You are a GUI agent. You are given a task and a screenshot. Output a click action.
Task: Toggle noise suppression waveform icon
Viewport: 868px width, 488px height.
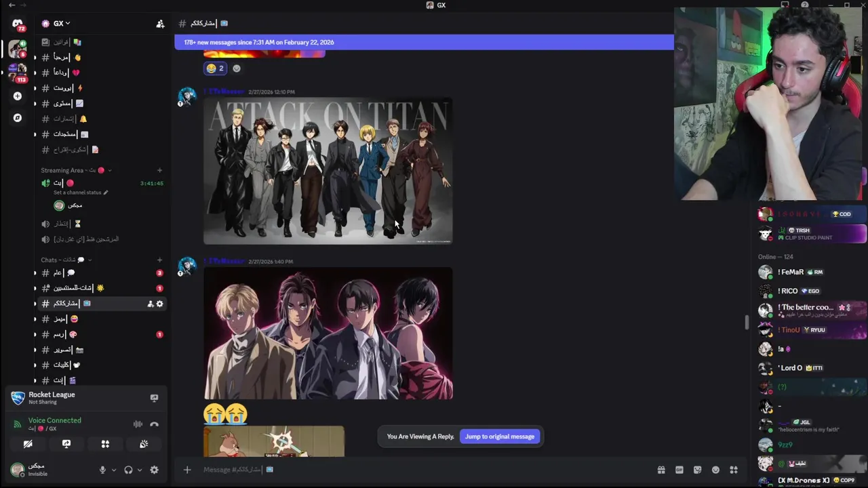[x=138, y=424]
